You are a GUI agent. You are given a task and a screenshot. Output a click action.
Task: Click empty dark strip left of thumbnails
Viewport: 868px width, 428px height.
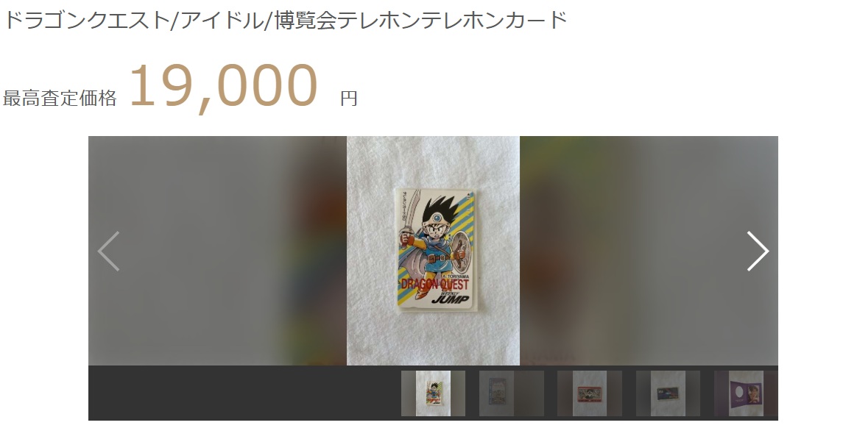click(244, 393)
